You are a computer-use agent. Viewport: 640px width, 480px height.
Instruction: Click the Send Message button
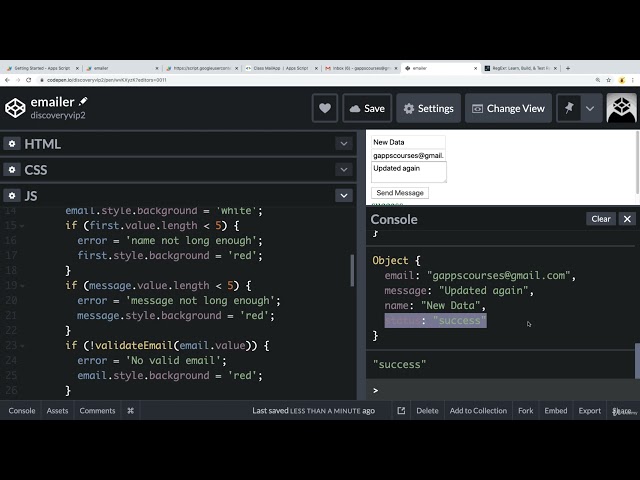point(400,193)
